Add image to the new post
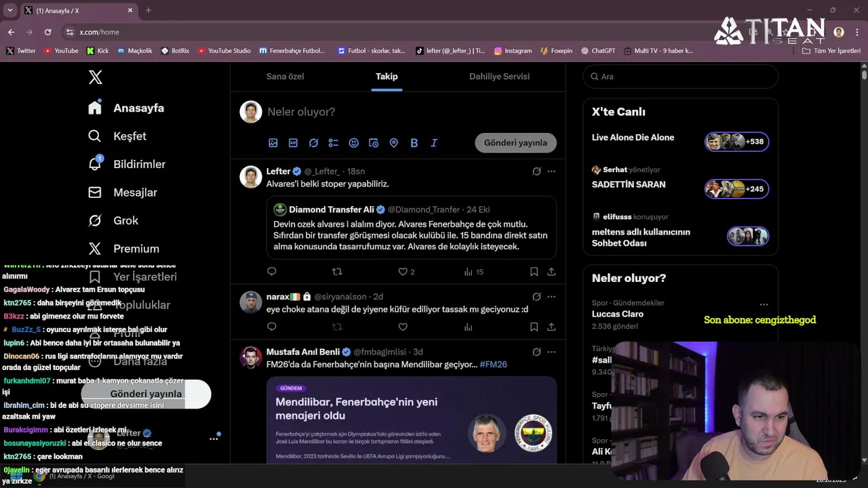 click(273, 143)
